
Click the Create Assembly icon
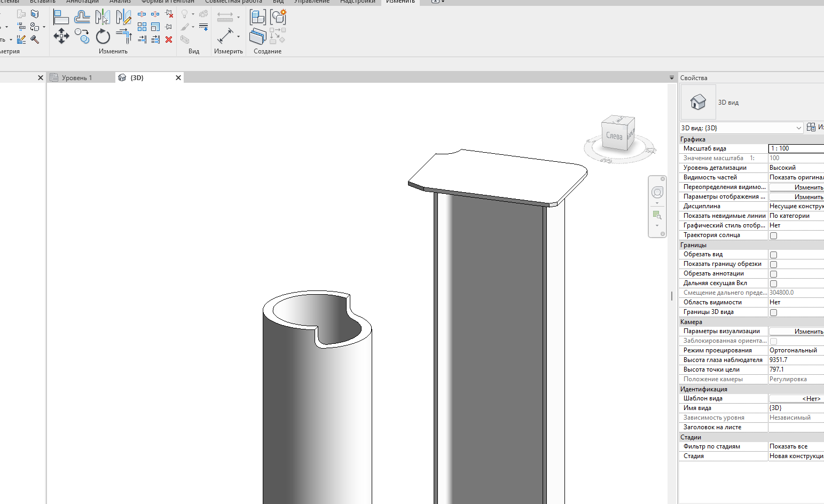click(257, 17)
